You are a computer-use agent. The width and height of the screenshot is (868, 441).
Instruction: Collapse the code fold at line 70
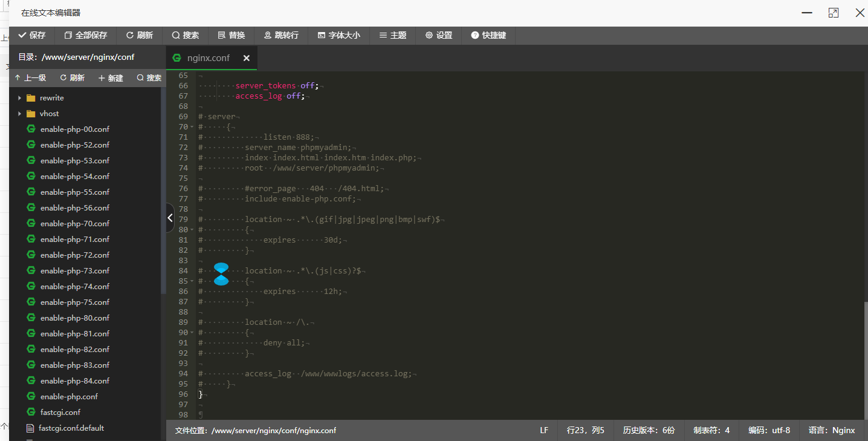191,127
